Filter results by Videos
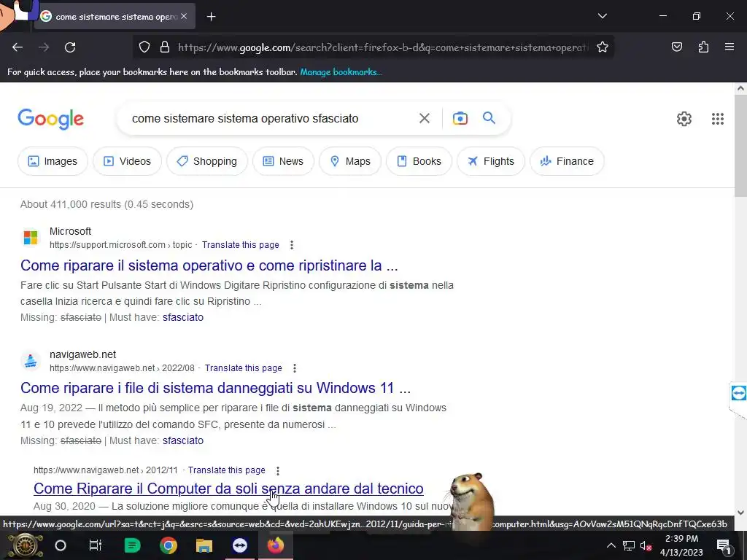Screen dimensions: 747x560 127,161
